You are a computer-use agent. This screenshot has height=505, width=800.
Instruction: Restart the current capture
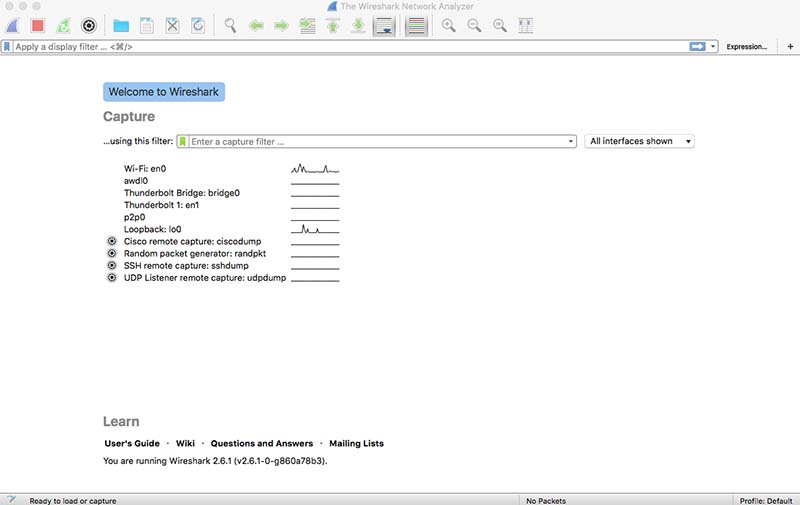tap(63, 25)
